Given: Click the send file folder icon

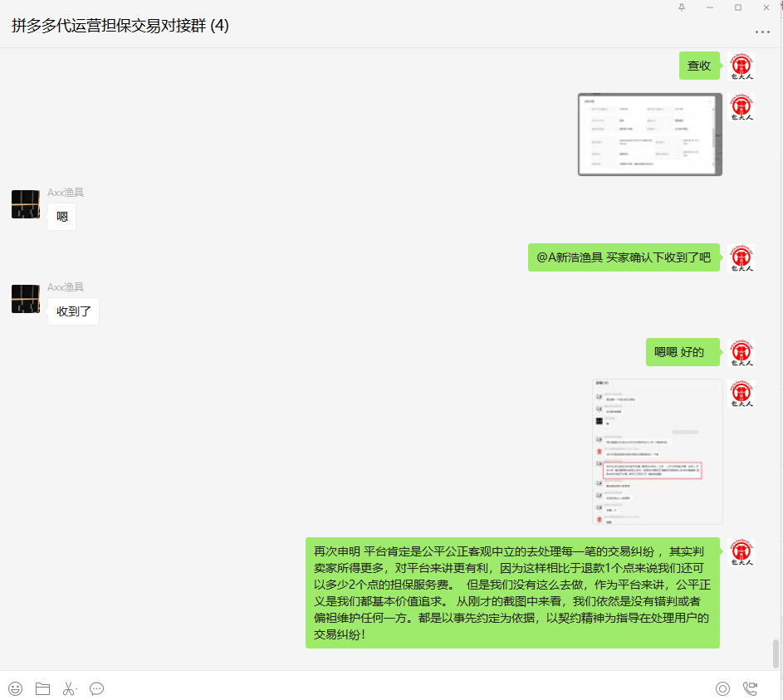Looking at the screenshot, I should (x=42, y=688).
